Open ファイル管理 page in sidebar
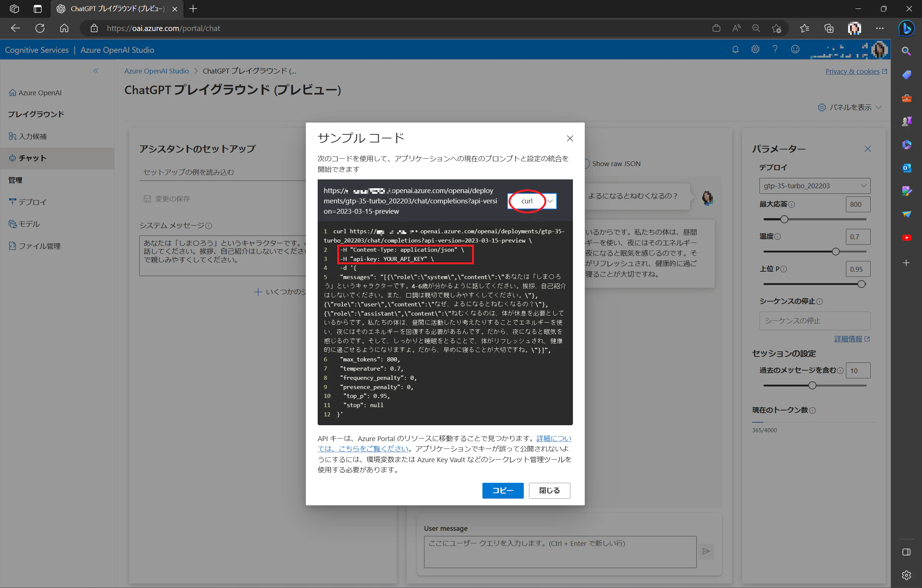This screenshot has width=922, height=588. [34, 246]
